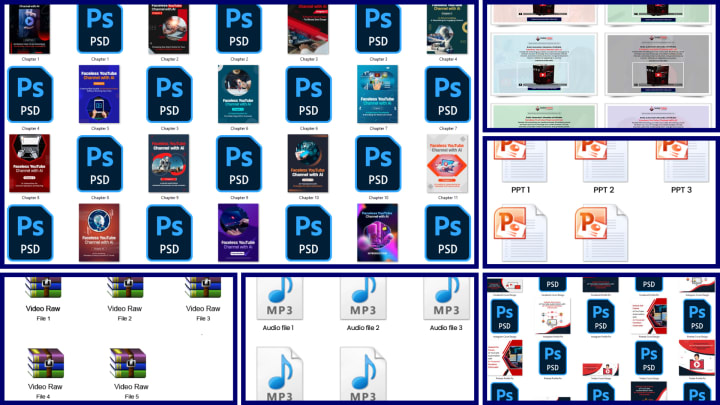Open the Video Raw File 1 archive
Screen dimensions: 720x405
pos(43,288)
